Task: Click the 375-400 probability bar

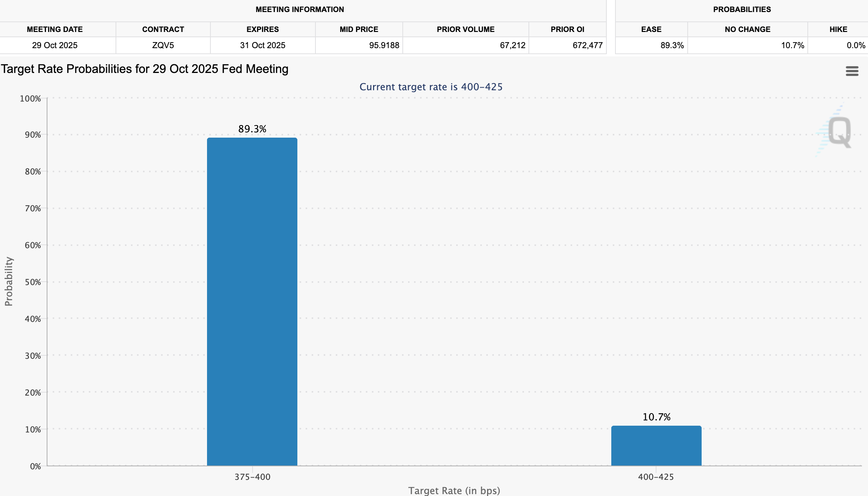Action: 252,301
